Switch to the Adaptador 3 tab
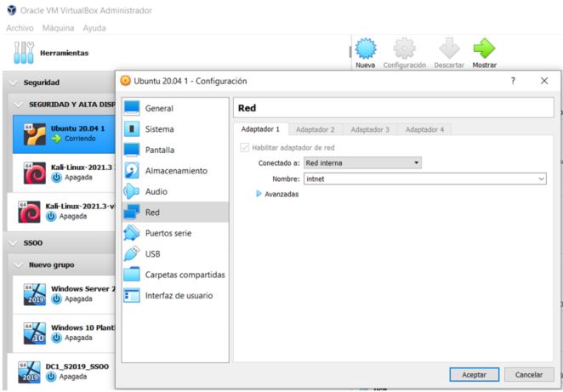Viewport: 563px width, 392px height. point(370,129)
